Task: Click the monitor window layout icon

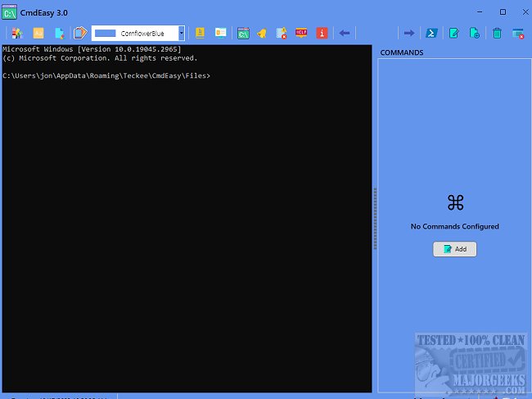Action: tap(221, 33)
